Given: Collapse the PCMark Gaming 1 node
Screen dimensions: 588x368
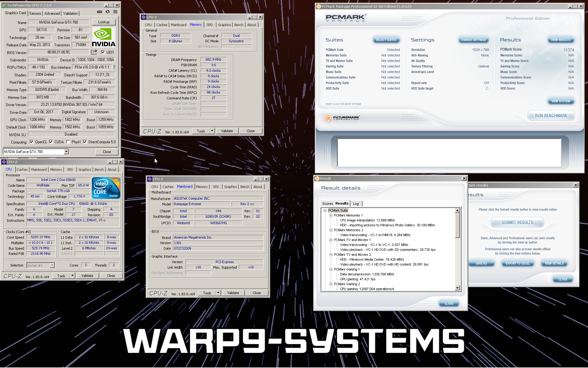Looking at the screenshot, I should pyautogui.click(x=331, y=269).
